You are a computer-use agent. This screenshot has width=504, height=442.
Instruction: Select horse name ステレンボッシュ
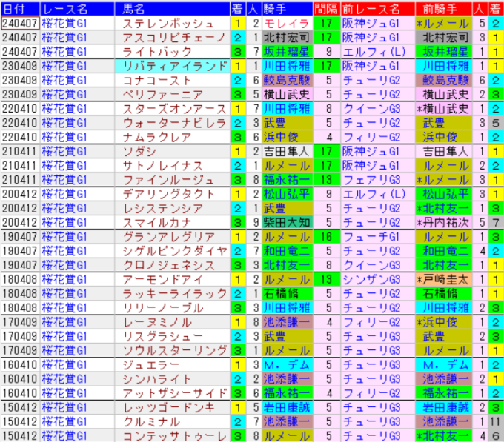coord(168,24)
